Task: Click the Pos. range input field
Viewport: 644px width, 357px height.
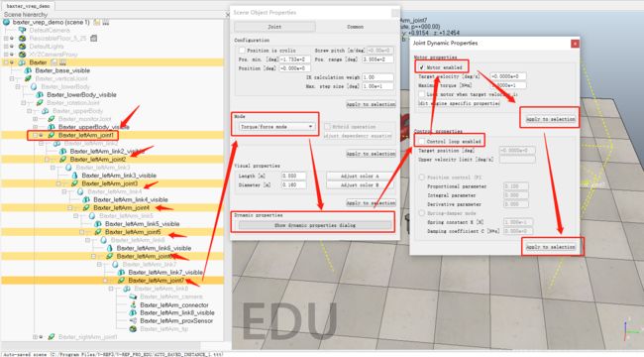Action: [377, 59]
